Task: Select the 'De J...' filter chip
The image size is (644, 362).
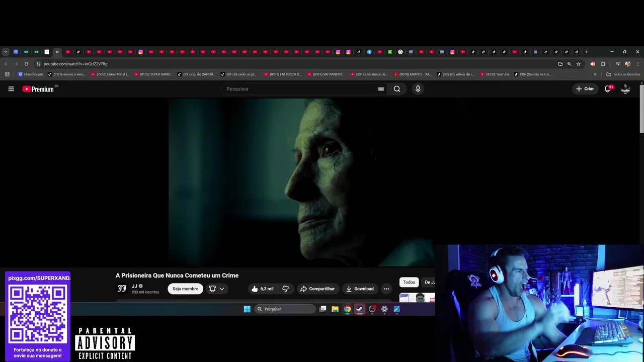Action: [429, 282]
